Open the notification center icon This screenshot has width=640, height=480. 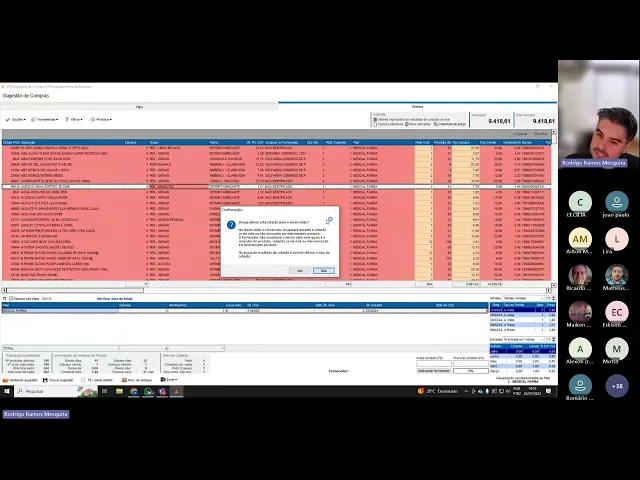tap(549, 391)
